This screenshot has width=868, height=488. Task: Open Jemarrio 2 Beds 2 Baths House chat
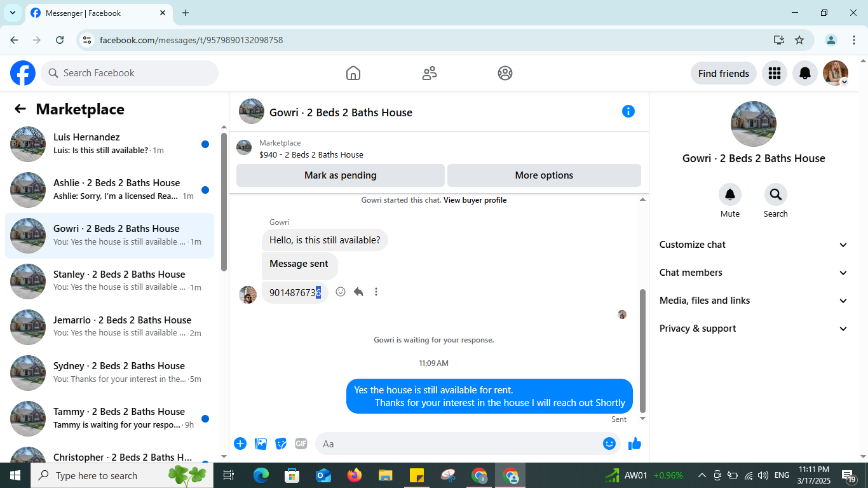tap(109, 327)
